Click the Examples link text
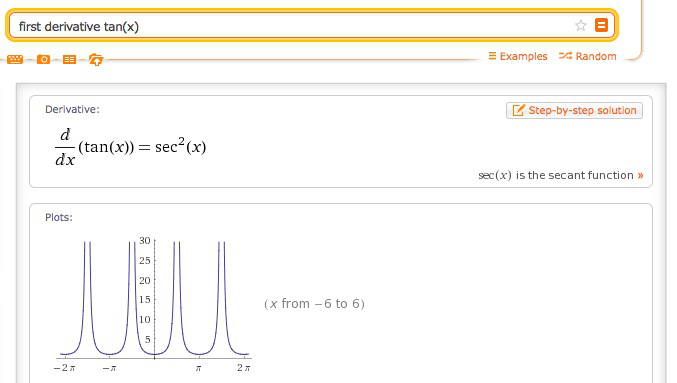The width and height of the screenshot is (677, 383). [523, 56]
